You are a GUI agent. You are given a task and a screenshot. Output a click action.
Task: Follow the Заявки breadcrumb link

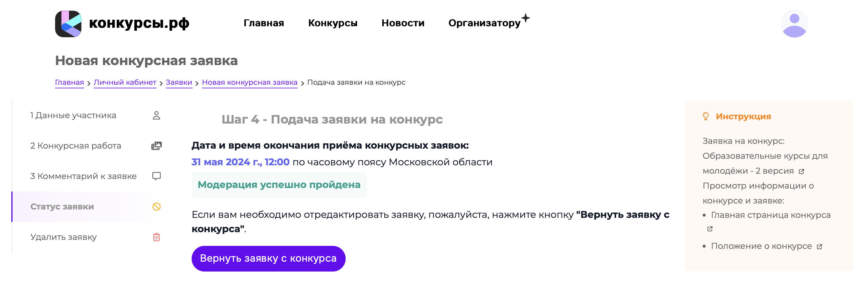pyautogui.click(x=179, y=82)
